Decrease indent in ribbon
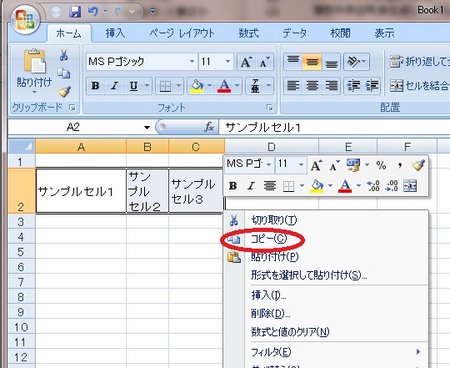Viewport: 450px width, 368px height. tap(353, 86)
